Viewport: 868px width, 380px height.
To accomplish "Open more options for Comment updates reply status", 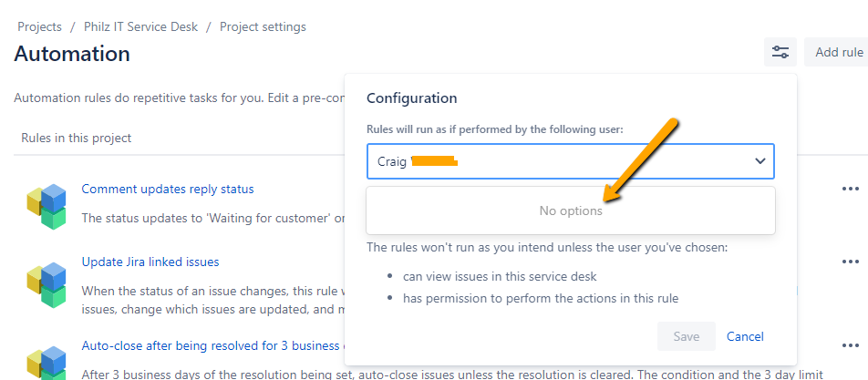I will pos(851,189).
